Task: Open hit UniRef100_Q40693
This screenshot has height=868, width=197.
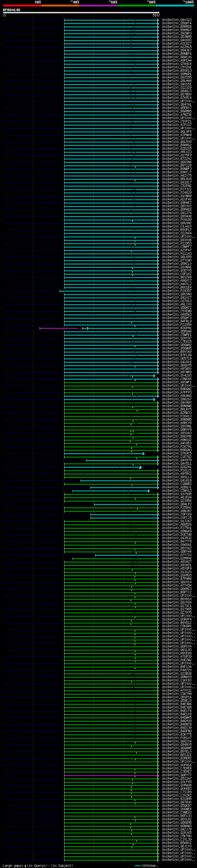Action: (177, 40)
